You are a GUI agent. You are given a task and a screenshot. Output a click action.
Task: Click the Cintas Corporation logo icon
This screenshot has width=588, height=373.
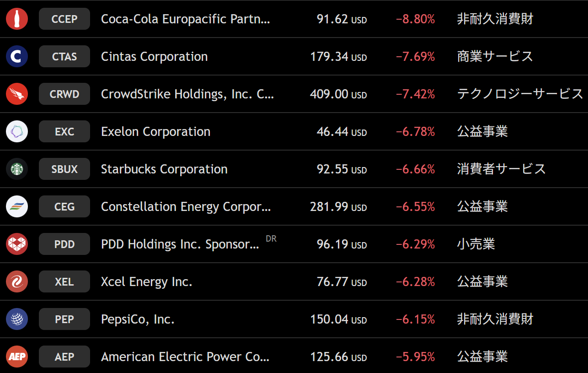[x=17, y=57]
